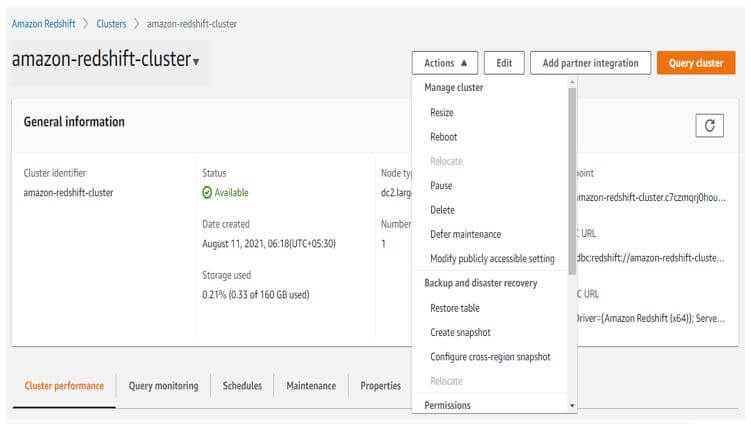Screen dimensions: 751x424
Task: Open Modify publicly accessible setting
Action: point(492,259)
